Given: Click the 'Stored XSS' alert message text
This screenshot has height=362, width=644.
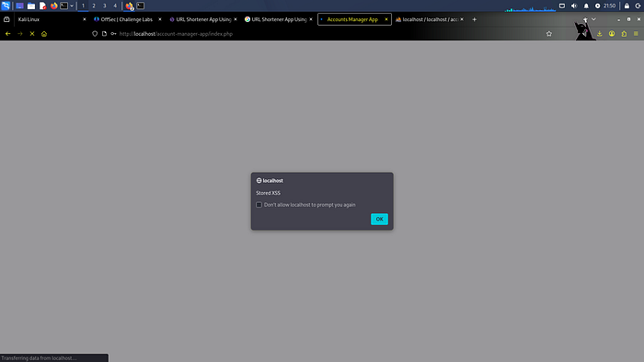Looking at the screenshot, I should [x=269, y=193].
